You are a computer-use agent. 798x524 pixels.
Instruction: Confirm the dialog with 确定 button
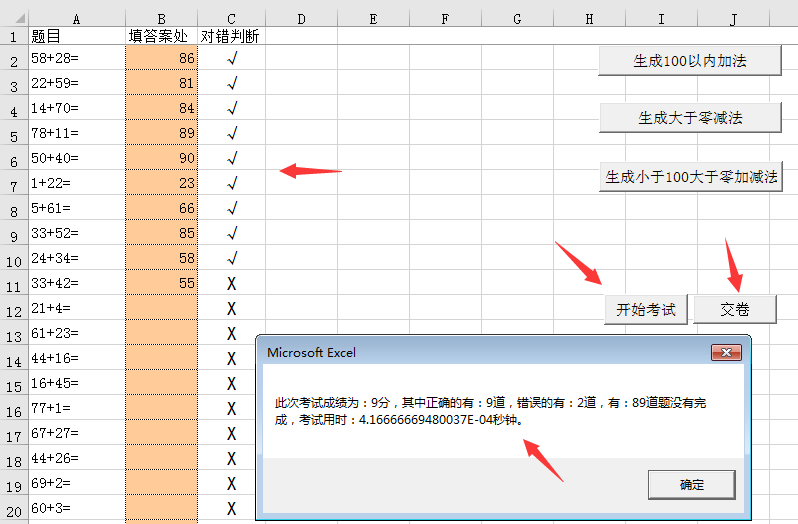pyautogui.click(x=692, y=485)
